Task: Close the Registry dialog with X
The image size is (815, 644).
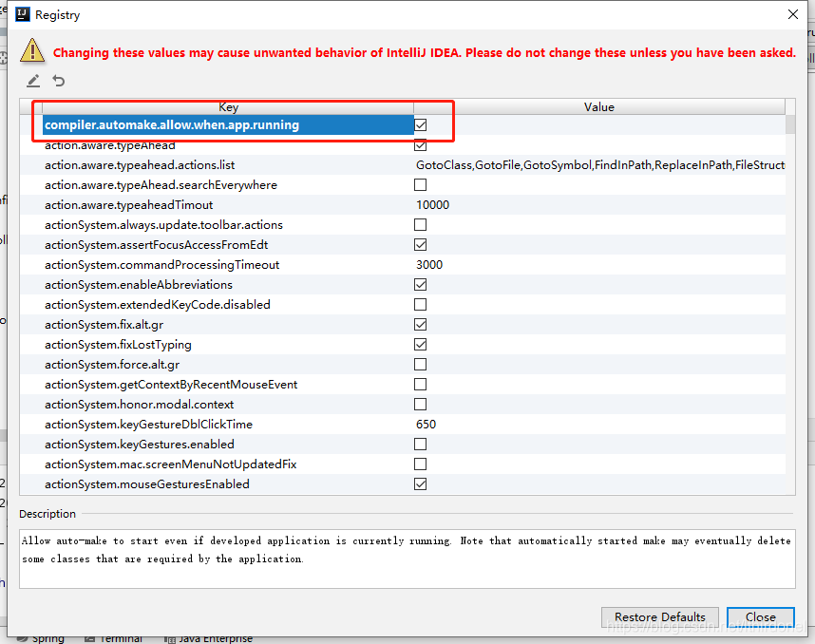Action: click(792, 14)
